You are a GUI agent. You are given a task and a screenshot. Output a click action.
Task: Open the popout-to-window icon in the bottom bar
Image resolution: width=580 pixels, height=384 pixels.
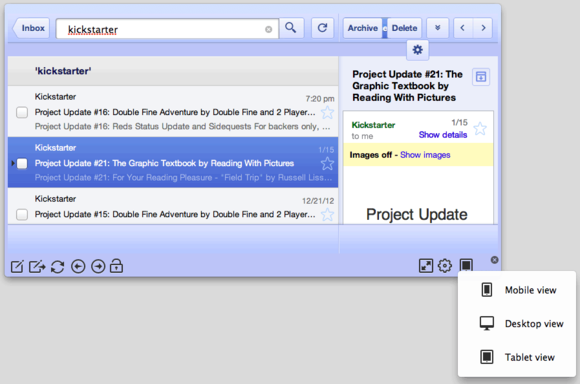[37, 266]
